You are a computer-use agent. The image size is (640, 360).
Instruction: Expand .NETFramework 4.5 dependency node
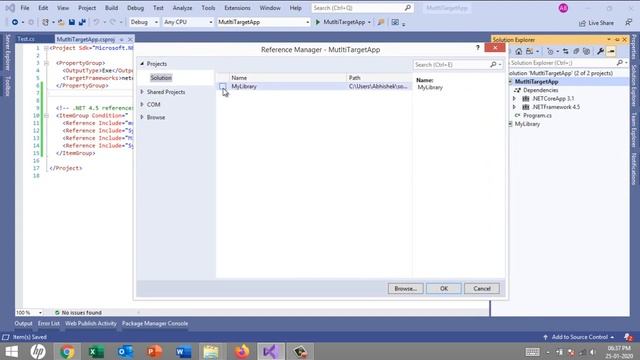(514, 107)
